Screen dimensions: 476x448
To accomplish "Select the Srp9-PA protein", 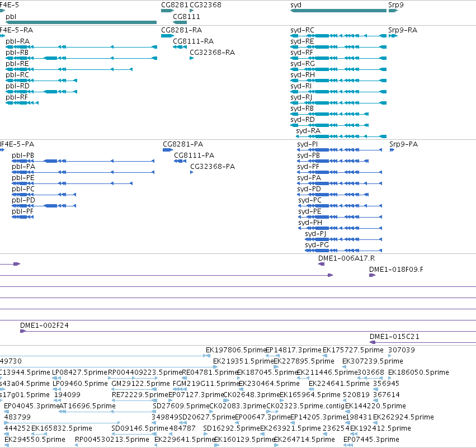I will 392,150.
